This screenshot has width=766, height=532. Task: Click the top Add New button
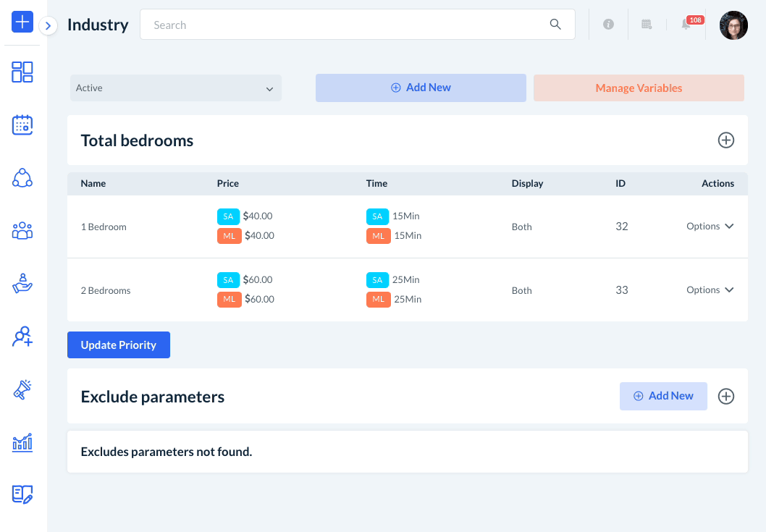(x=421, y=88)
